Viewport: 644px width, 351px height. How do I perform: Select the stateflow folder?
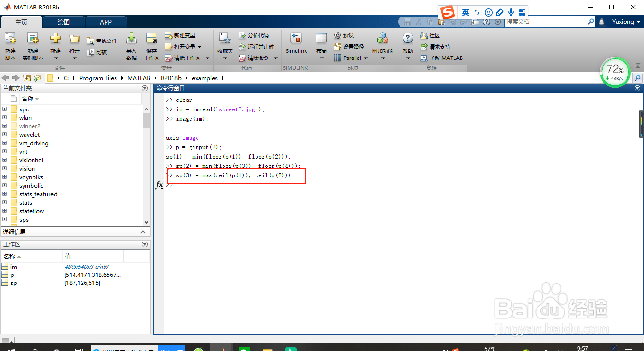click(32, 211)
